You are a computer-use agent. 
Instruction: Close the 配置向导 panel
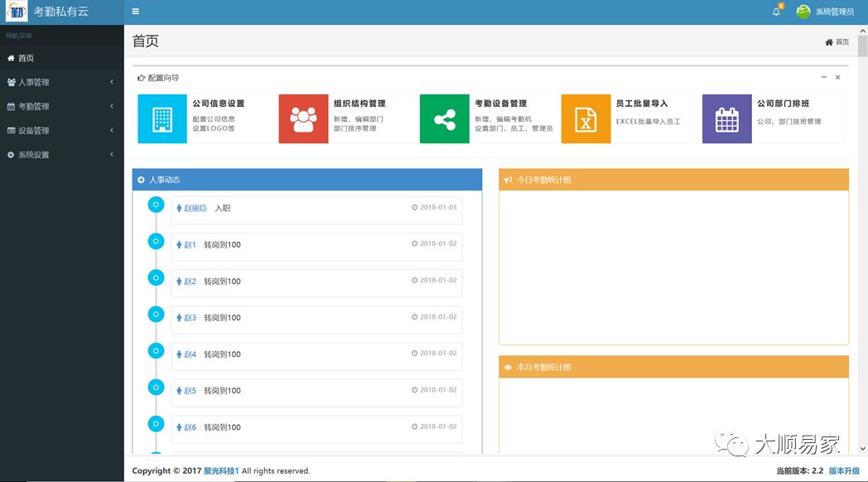pyautogui.click(x=837, y=77)
